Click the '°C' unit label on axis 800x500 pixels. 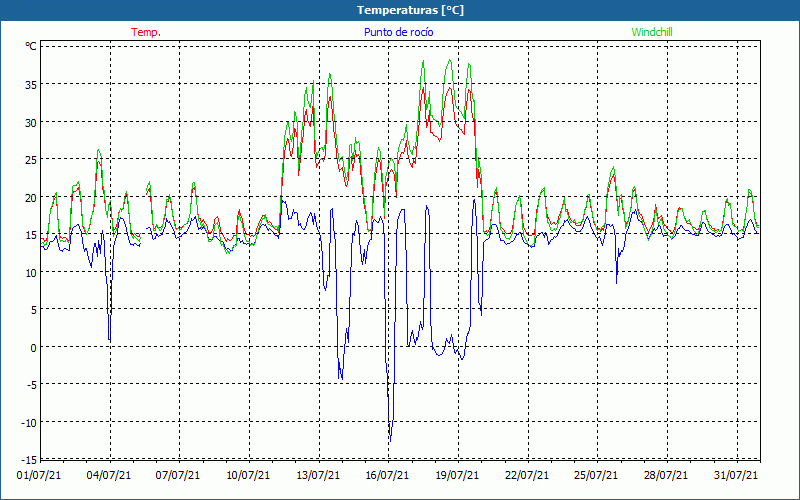31,46
